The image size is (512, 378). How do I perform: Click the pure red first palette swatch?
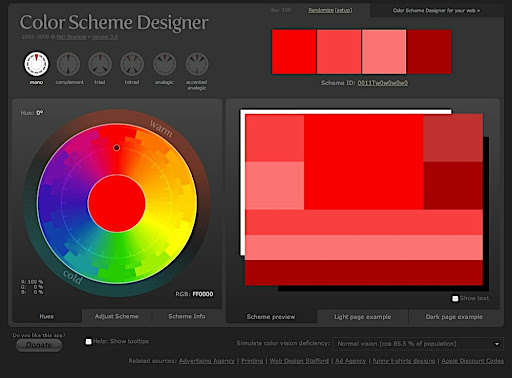pyautogui.click(x=294, y=52)
